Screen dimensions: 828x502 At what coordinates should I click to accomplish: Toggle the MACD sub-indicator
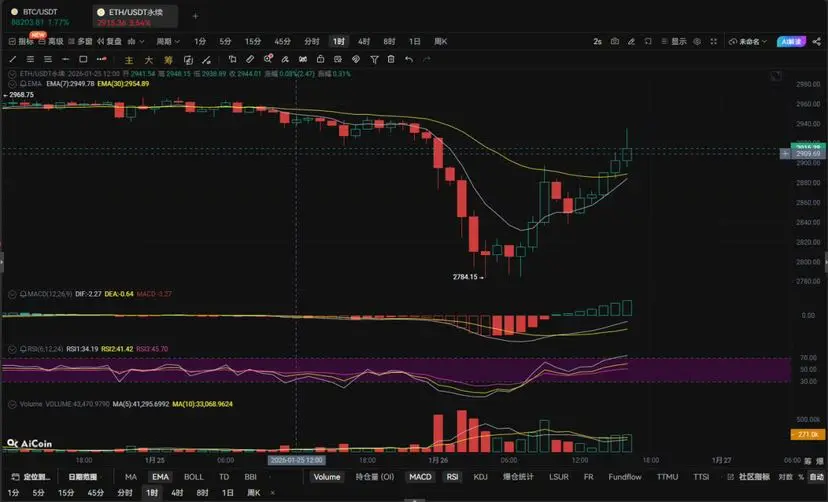pos(420,477)
